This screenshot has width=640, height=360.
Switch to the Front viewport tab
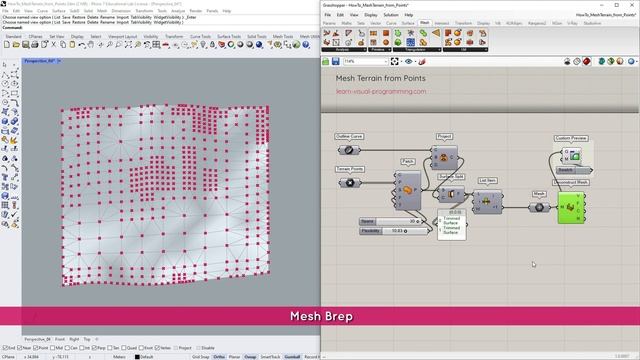(x=60, y=339)
